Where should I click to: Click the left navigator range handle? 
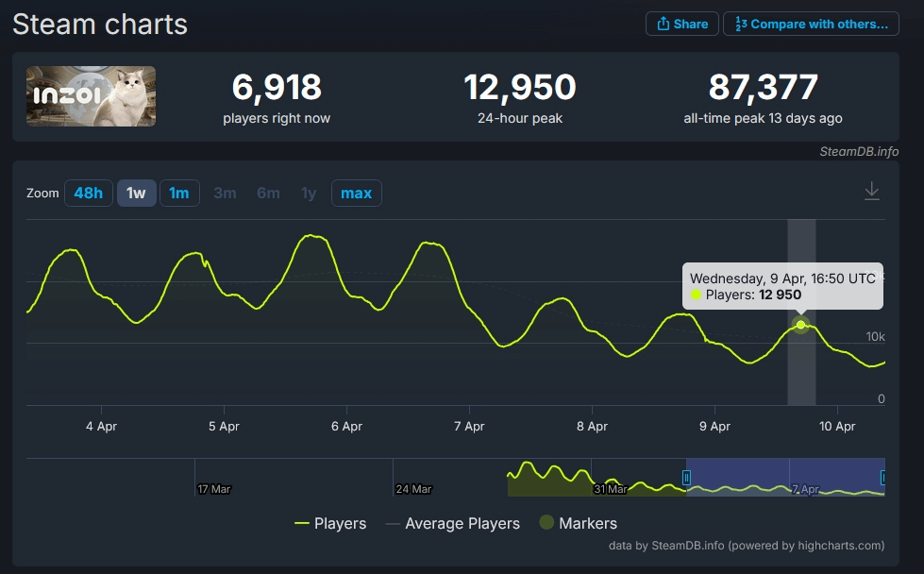point(686,478)
